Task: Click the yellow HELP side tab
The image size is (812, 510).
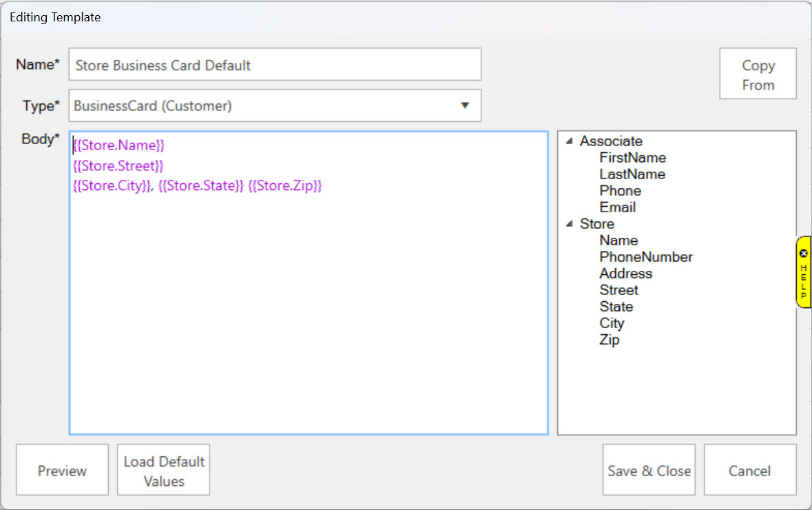Action: click(803, 272)
